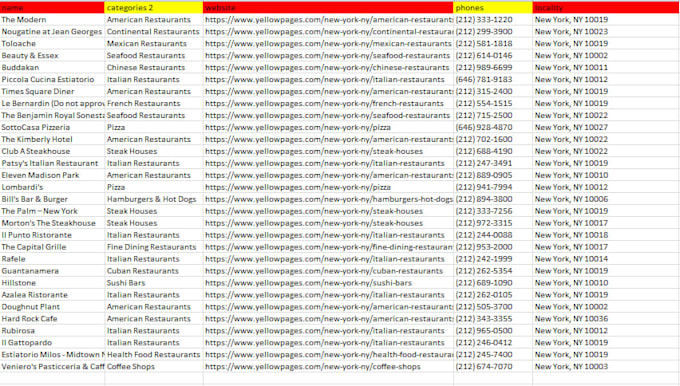
Task: Select phone number (646) 781-9183
Action: pos(493,79)
